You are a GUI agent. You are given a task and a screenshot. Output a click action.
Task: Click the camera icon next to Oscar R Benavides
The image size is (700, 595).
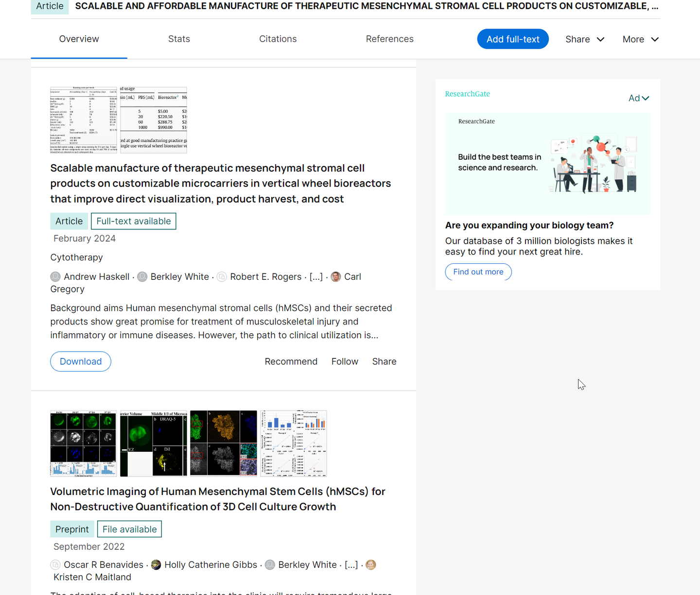pyautogui.click(x=54, y=564)
